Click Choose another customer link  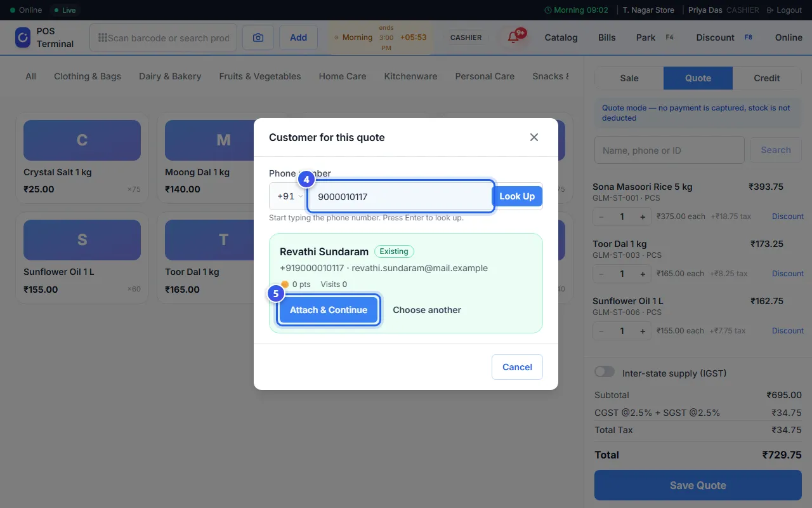pos(427,310)
